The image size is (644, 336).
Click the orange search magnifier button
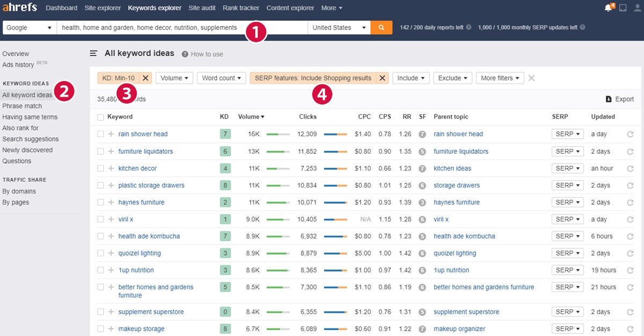coord(381,27)
